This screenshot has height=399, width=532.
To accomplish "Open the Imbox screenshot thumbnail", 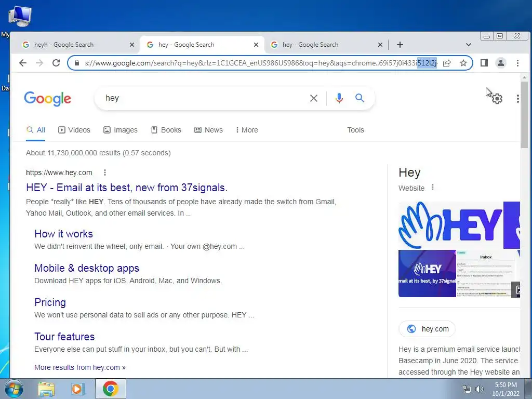I will [x=486, y=274].
